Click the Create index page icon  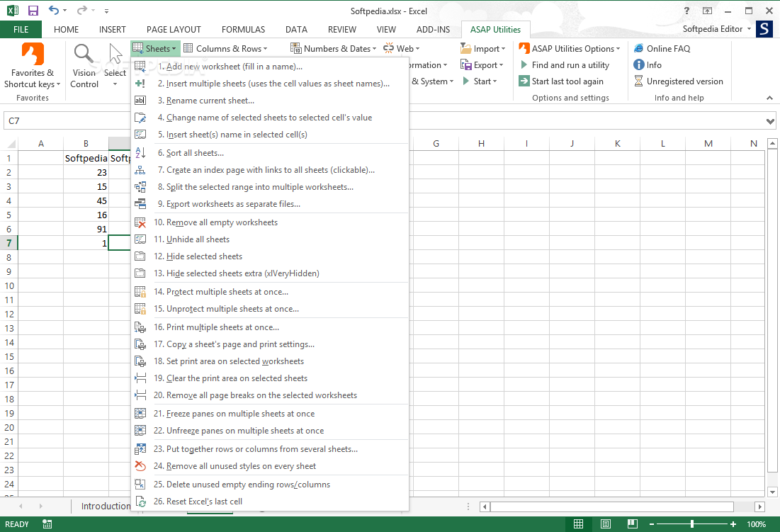tap(140, 170)
